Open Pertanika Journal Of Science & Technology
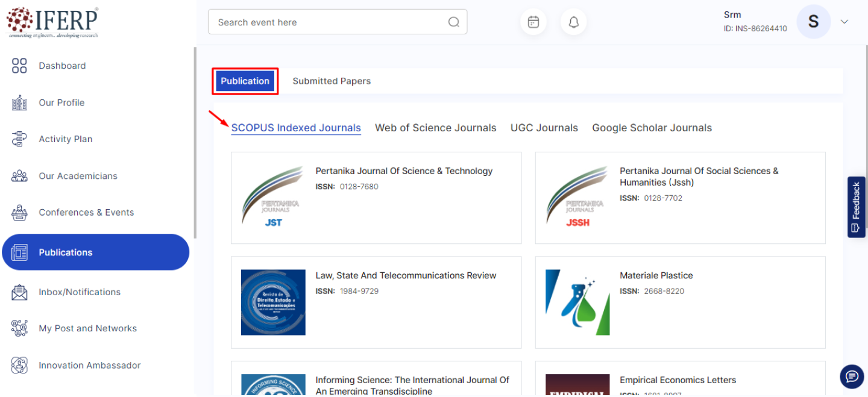The image size is (868, 397). 404,171
